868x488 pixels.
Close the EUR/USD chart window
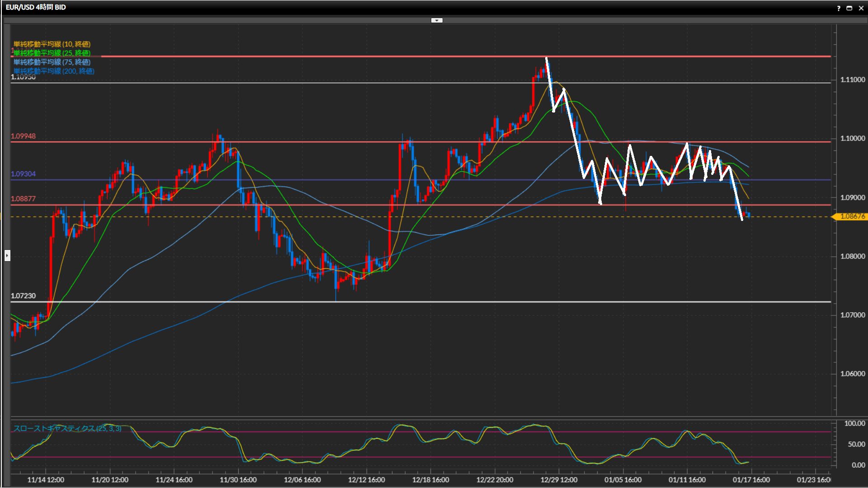point(861,8)
